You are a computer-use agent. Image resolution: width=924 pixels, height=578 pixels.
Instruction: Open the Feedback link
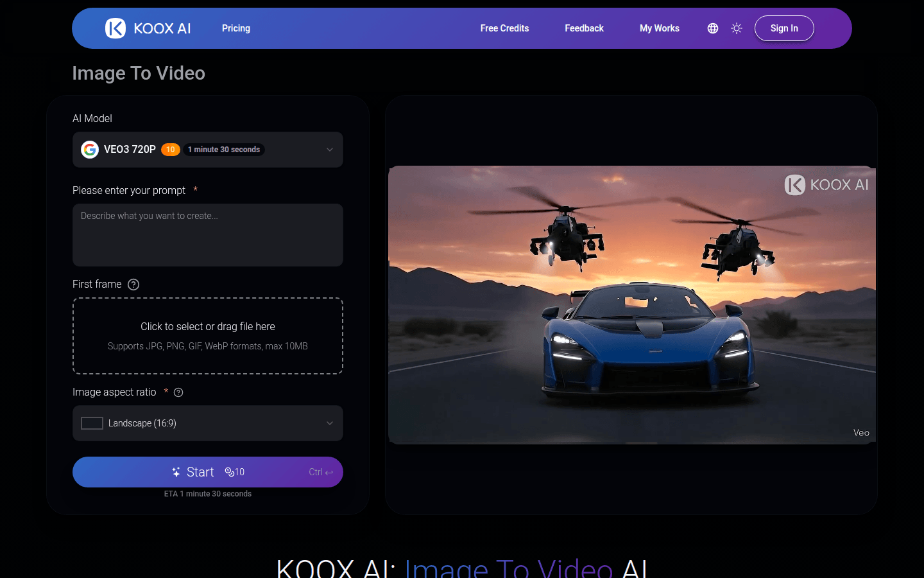pos(584,28)
